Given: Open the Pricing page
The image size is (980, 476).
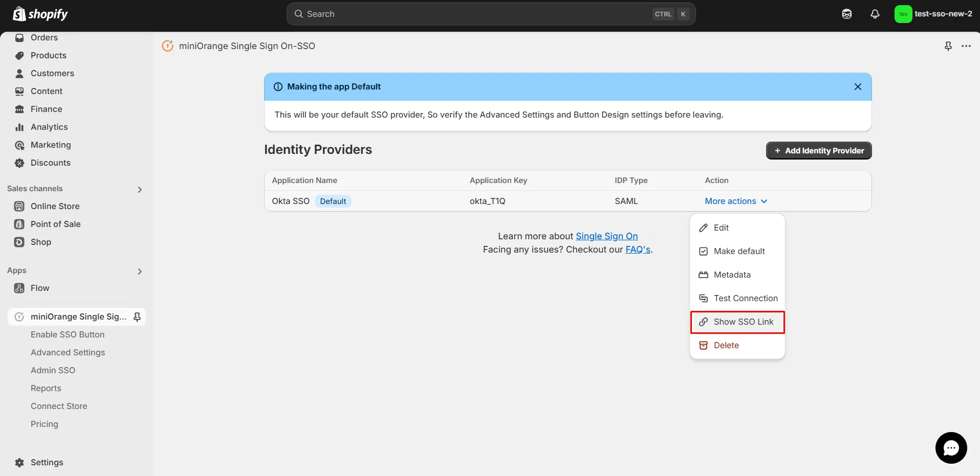Looking at the screenshot, I should [45, 424].
